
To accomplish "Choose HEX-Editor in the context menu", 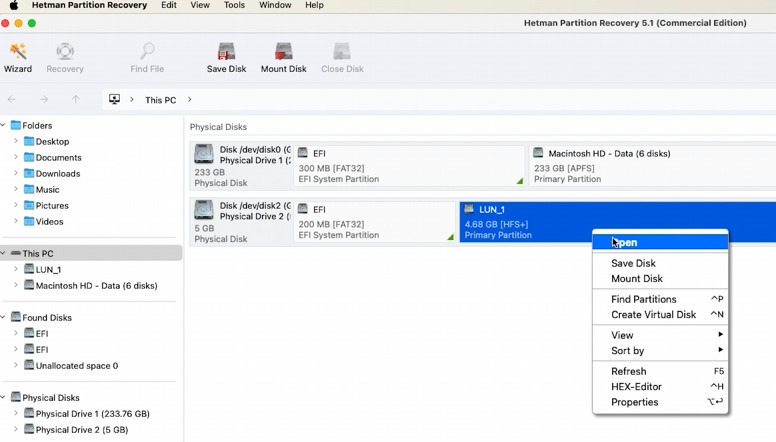I will coord(660,387).
